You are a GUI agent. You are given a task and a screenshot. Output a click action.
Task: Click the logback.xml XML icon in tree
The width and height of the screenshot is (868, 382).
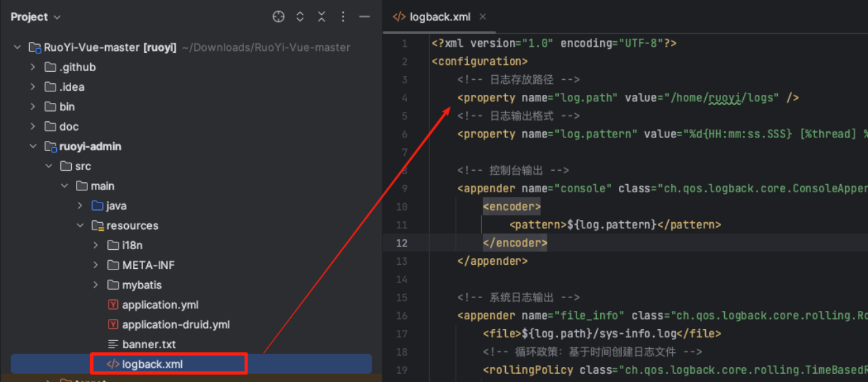tap(113, 364)
